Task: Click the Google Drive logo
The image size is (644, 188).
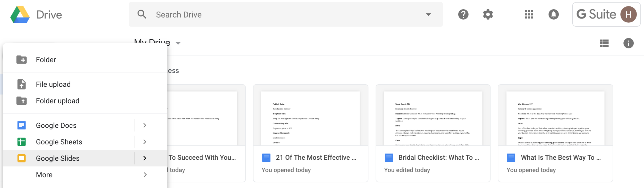Action: pyautogui.click(x=20, y=14)
